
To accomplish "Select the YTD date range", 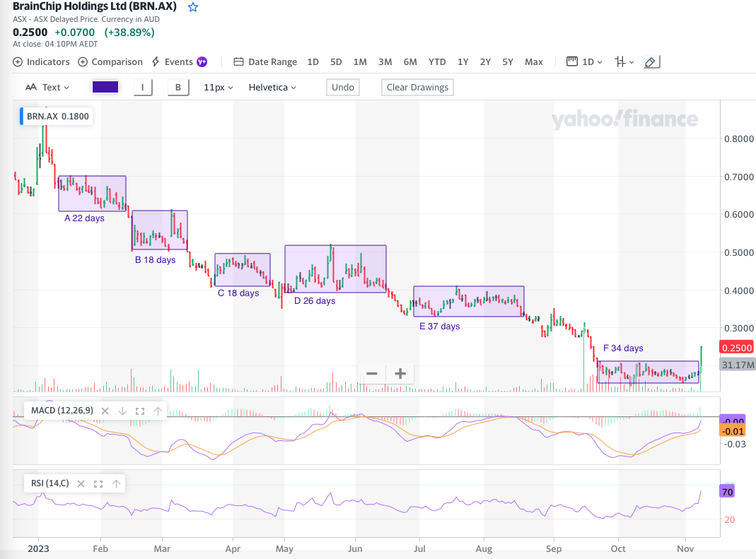I will click(437, 61).
